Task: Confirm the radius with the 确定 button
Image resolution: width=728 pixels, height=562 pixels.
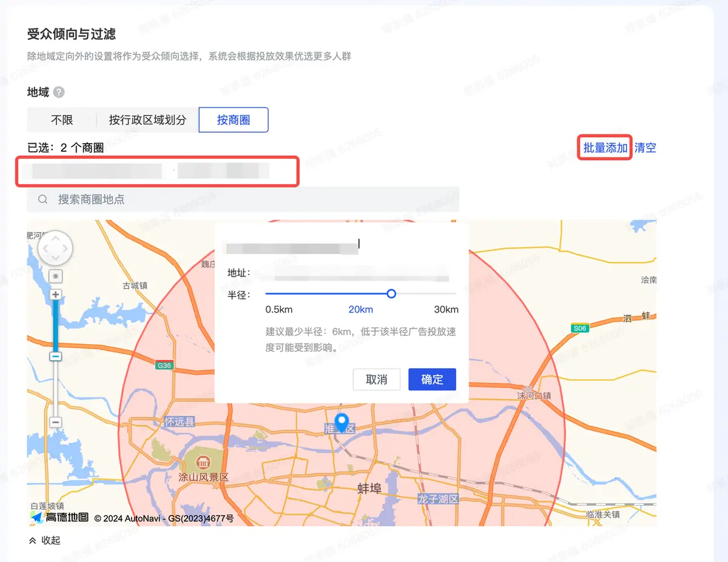Action: (x=432, y=380)
